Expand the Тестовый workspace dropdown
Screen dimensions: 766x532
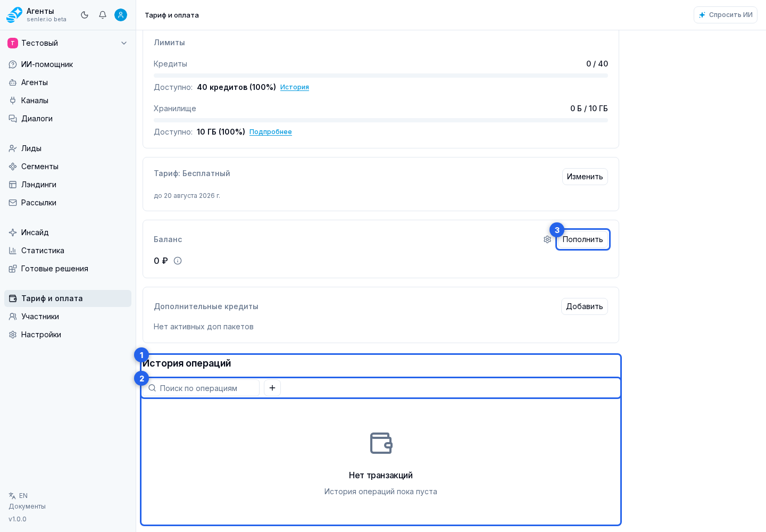click(x=68, y=43)
